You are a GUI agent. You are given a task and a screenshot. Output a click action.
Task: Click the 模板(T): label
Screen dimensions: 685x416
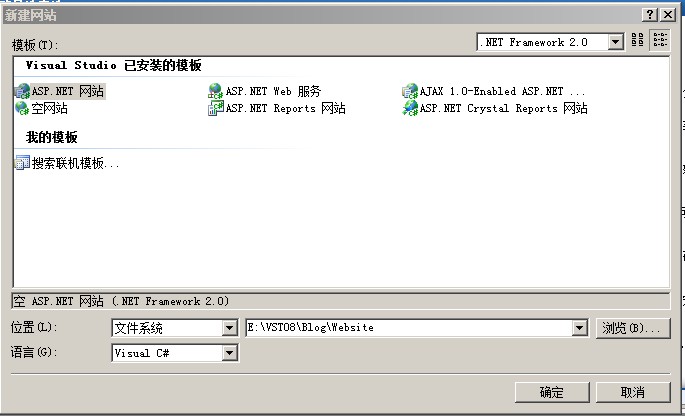pos(35,45)
